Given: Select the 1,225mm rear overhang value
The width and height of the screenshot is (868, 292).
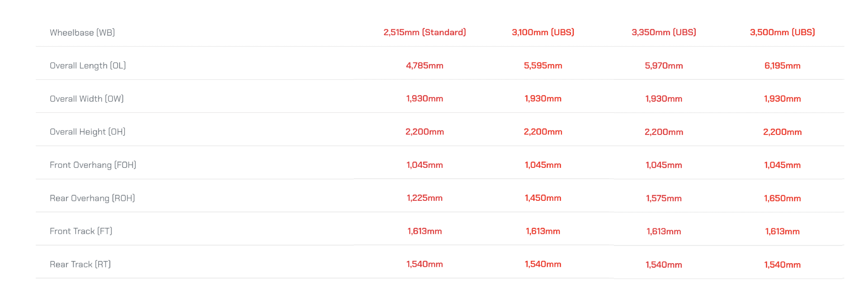Looking at the screenshot, I should pos(425,198).
